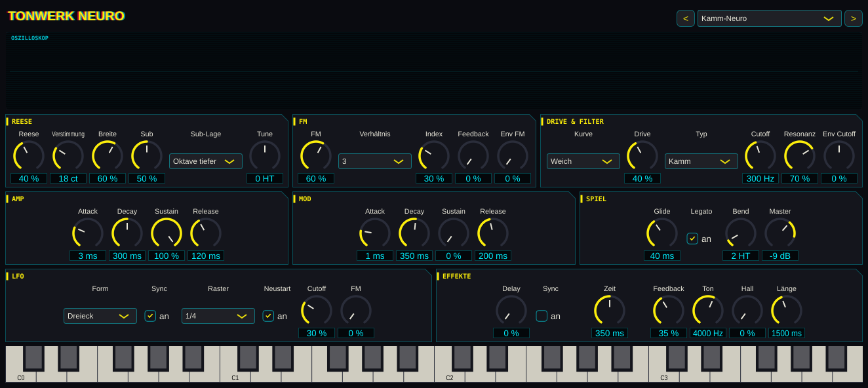This screenshot has width=868, height=388.
Task: Click the Ton knob
Action: coord(708,311)
